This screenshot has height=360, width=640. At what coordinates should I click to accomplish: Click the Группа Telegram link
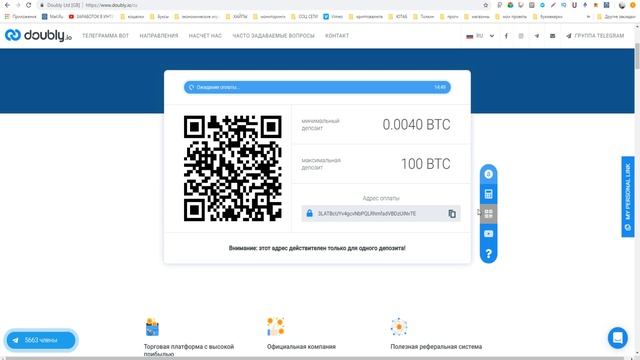pos(595,36)
